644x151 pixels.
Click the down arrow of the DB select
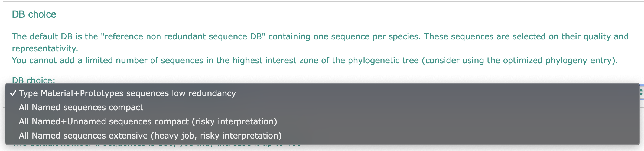641,94
